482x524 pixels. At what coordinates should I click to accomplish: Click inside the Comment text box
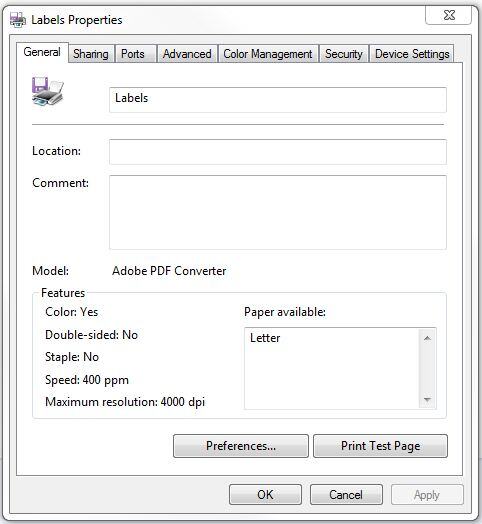coord(278,212)
